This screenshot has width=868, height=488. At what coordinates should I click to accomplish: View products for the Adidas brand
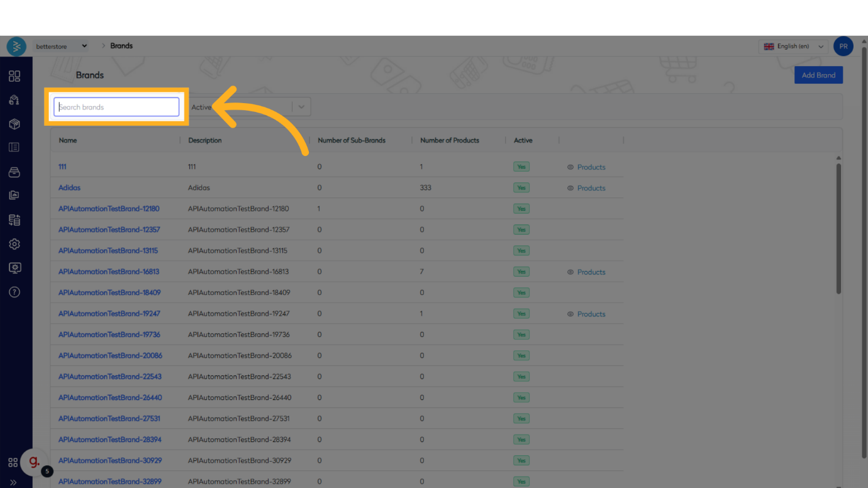[x=586, y=188]
